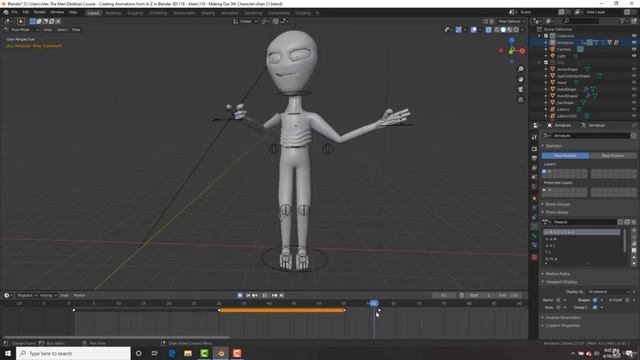Toggle visibility eye for Camera
640x360 pixels.
[x=634, y=49]
